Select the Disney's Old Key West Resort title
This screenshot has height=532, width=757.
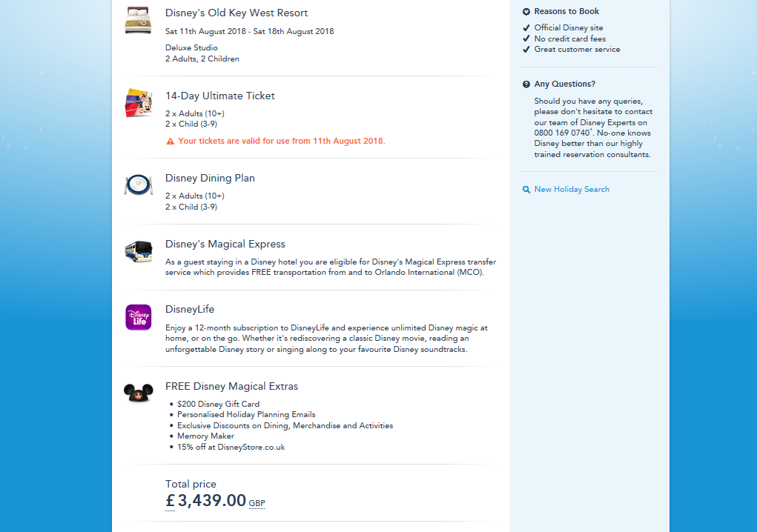[237, 13]
